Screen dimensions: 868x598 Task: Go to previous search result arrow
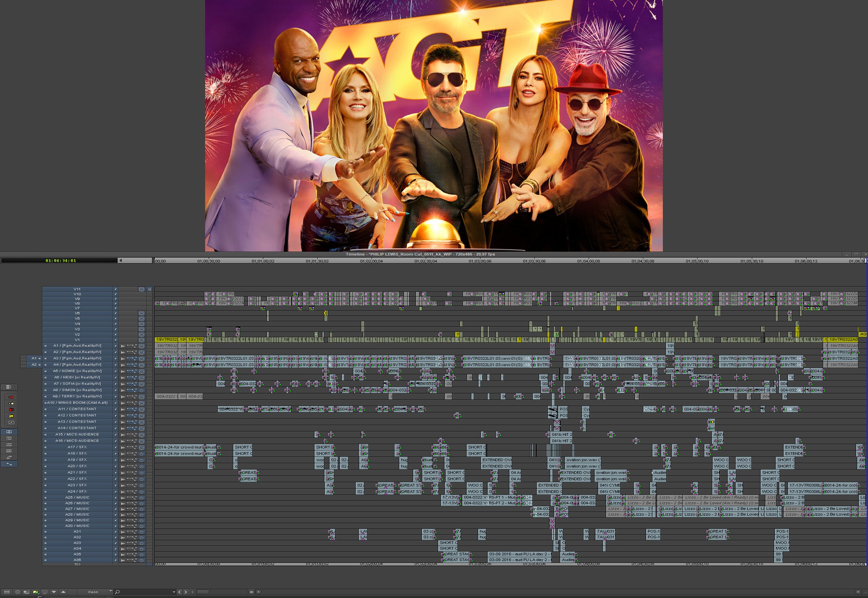180,592
